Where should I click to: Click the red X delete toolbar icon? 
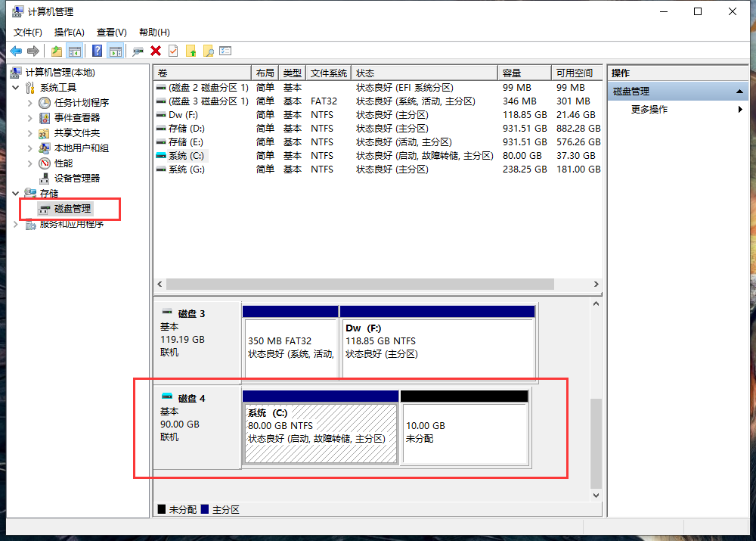pyautogui.click(x=156, y=51)
